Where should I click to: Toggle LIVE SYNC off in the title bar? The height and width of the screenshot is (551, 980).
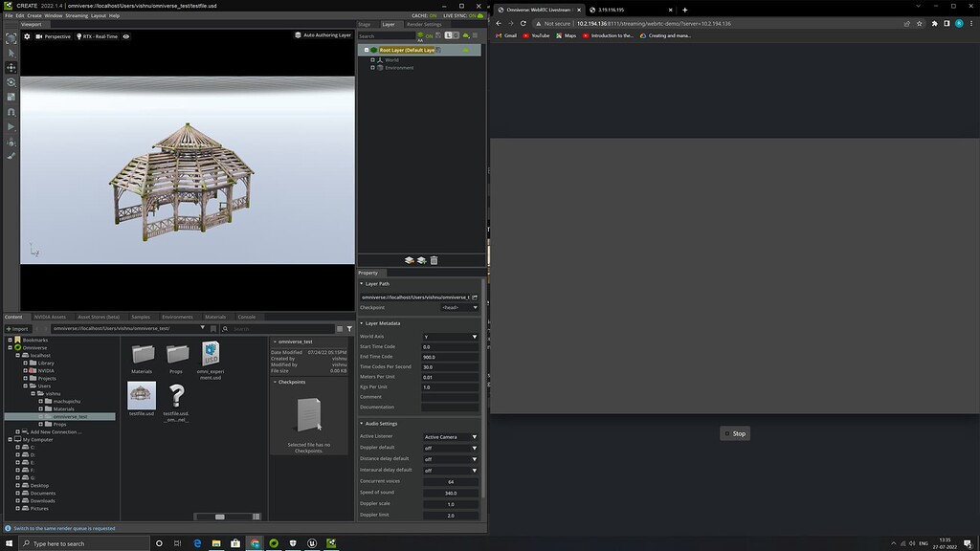coord(463,15)
